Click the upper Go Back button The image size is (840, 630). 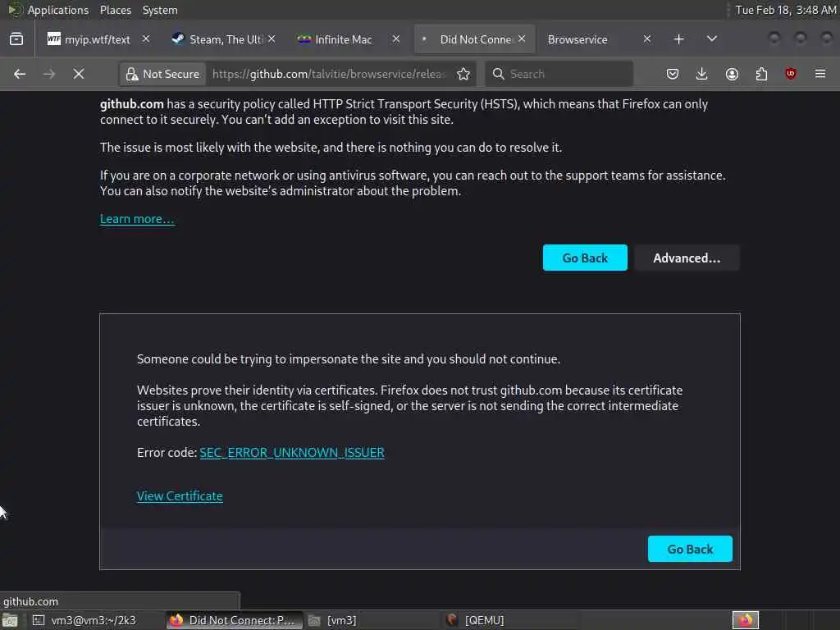click(585, 258)
